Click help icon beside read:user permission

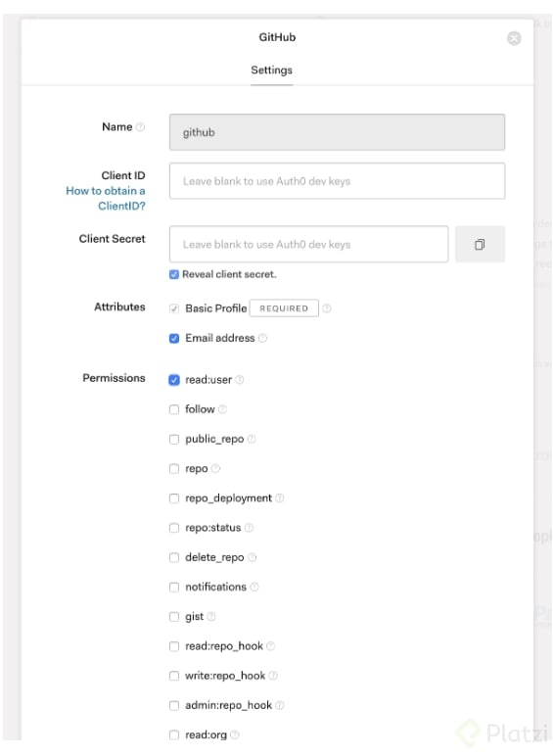point(240,380)
